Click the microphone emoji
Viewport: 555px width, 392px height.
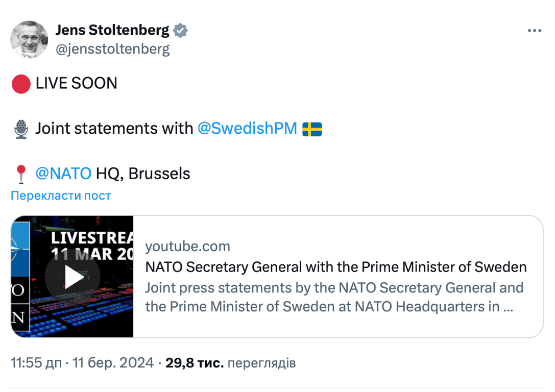click(x=21, y=129)
